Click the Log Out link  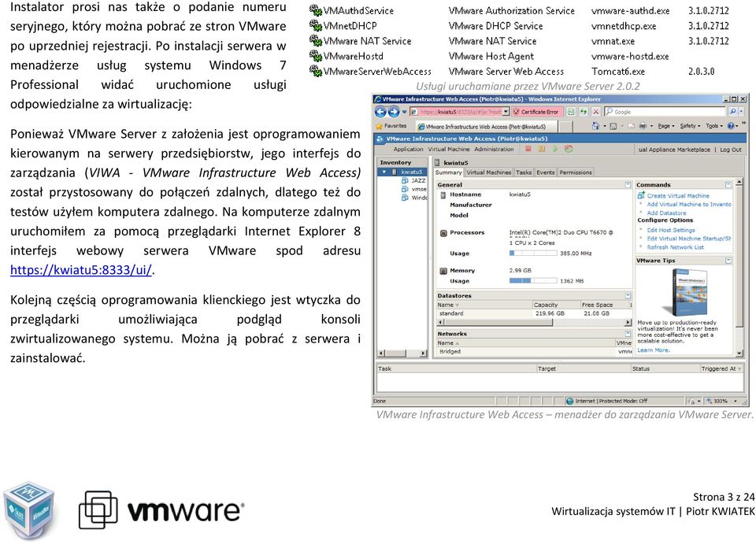tap(731, 150)
